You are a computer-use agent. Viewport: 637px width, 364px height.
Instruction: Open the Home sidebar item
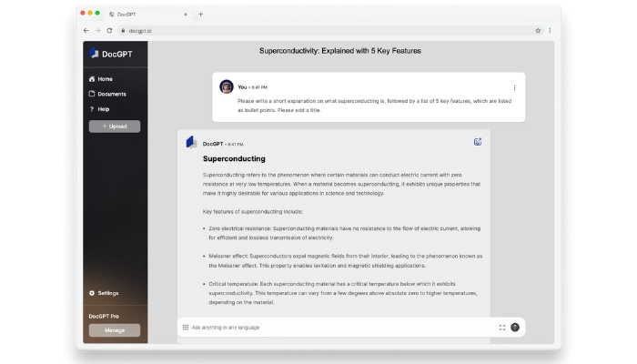coord(101,79)
